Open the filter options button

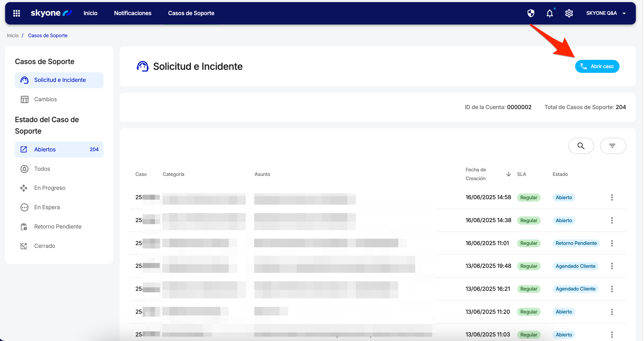pyautogui.click(x=613, y=146)
